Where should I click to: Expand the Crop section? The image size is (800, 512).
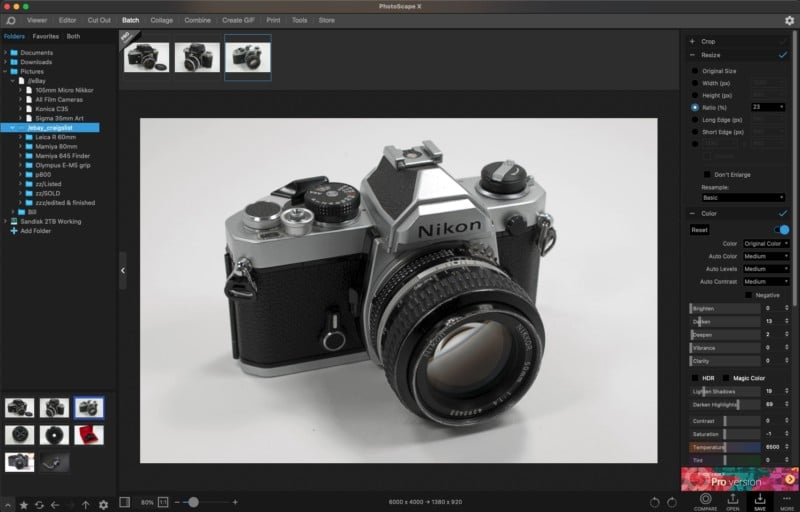pyautogui.click(x=692, y=41)
